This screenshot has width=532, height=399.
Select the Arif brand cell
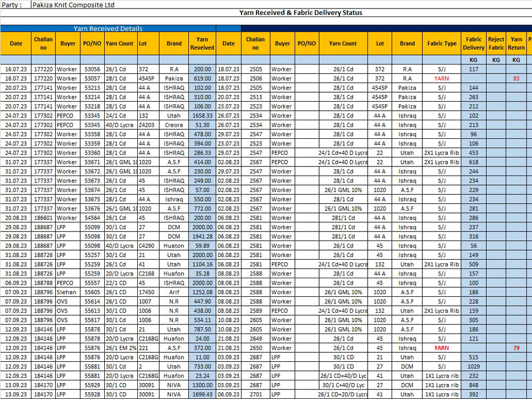tap(174, 292)
